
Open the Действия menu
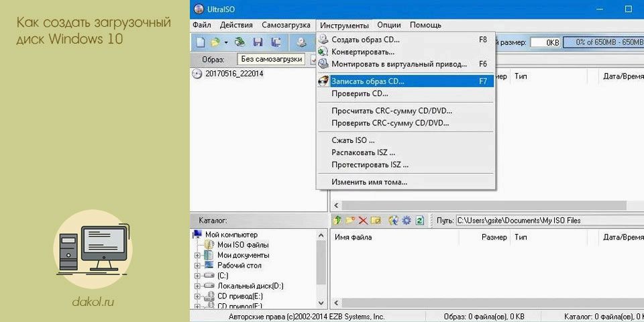(x=236, y=25)
